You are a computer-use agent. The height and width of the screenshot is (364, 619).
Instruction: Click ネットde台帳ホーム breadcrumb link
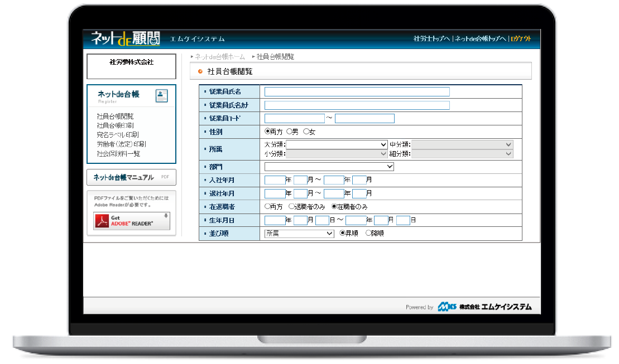click(x=220, y=57)
